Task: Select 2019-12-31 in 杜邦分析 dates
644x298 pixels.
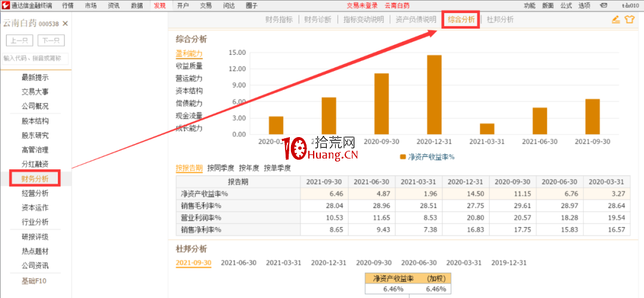Action: pos(509,263)
